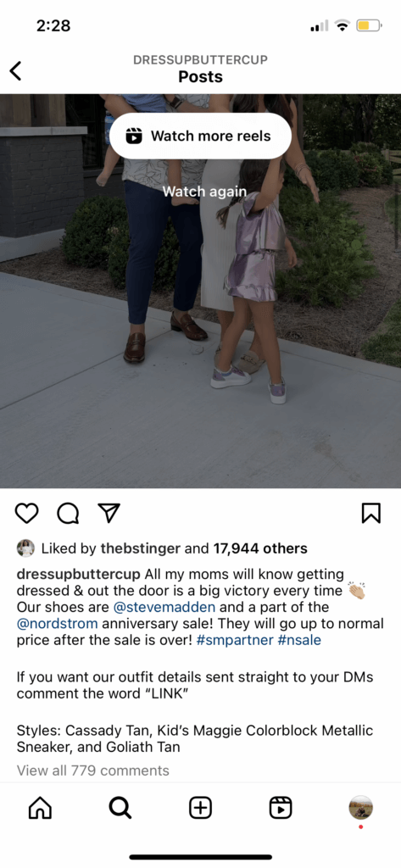Go to Home tab icon
The image size is (401, 868).
click(x=40, y=808)
